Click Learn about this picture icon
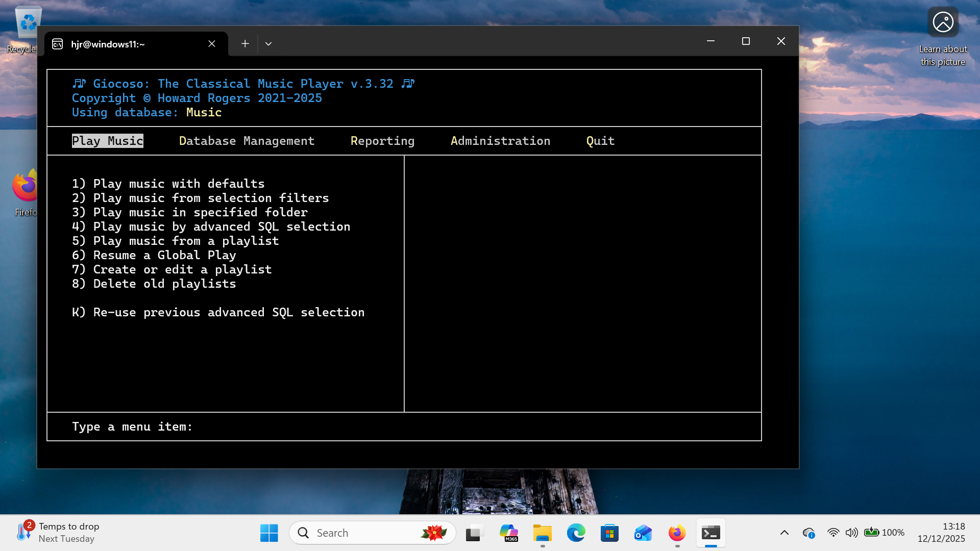980x551 pixels. pos(943,23)
